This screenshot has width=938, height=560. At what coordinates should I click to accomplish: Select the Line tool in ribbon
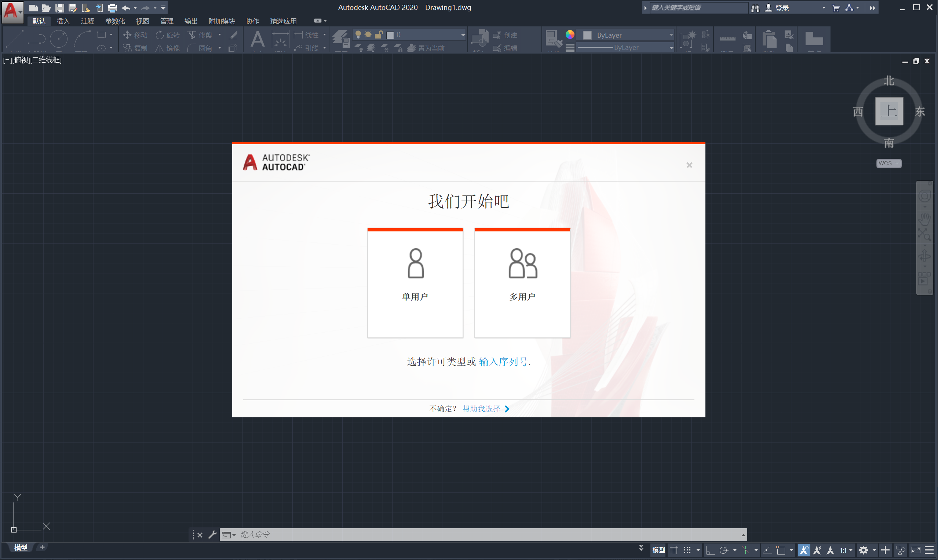click(15, 39)
